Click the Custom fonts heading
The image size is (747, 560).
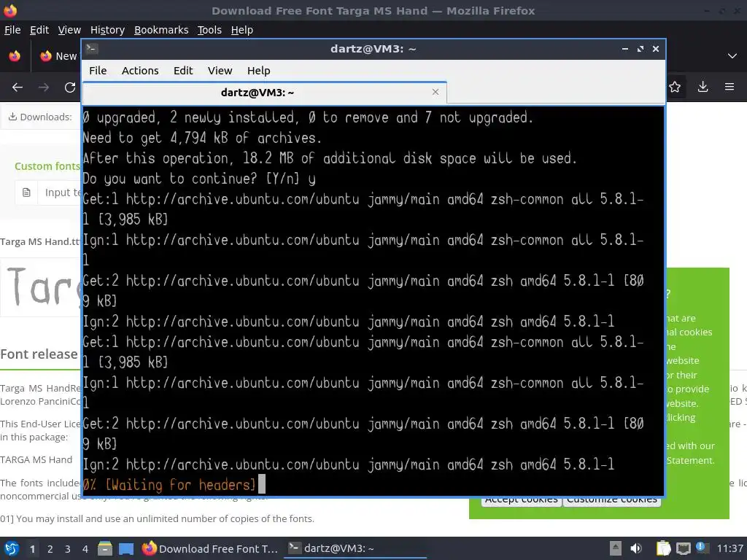(x=47, y=166)
